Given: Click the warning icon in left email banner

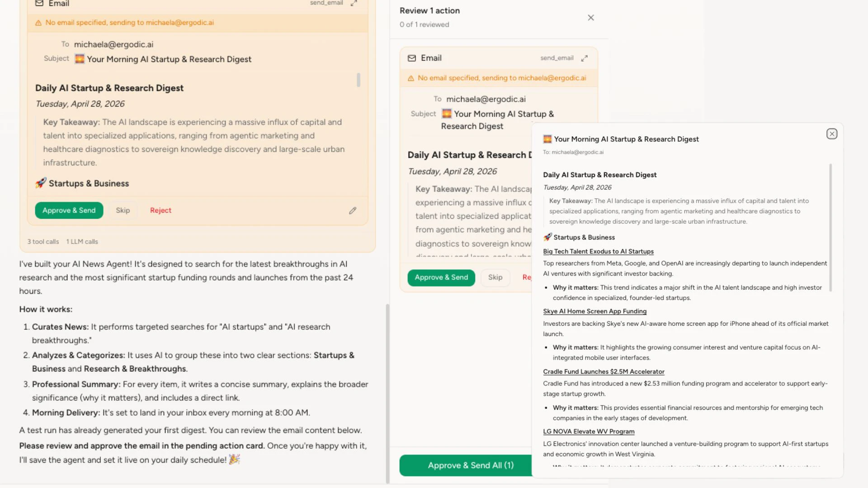Looking at the screenshot, I should (38, 23).
